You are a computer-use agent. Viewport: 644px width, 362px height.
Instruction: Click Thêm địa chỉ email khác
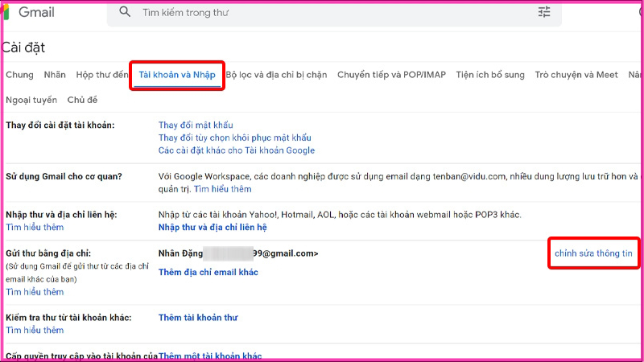[208, 272]
